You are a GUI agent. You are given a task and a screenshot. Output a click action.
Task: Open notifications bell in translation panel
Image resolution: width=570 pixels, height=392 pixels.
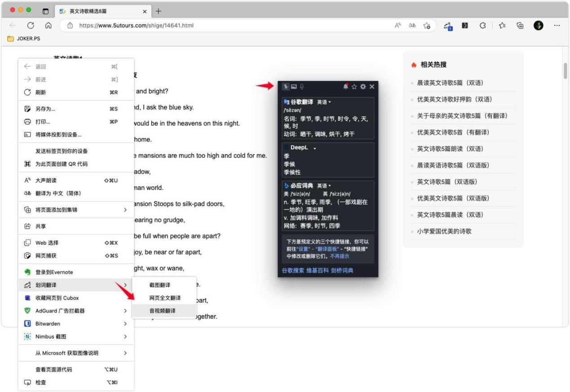tap(346, 86)
